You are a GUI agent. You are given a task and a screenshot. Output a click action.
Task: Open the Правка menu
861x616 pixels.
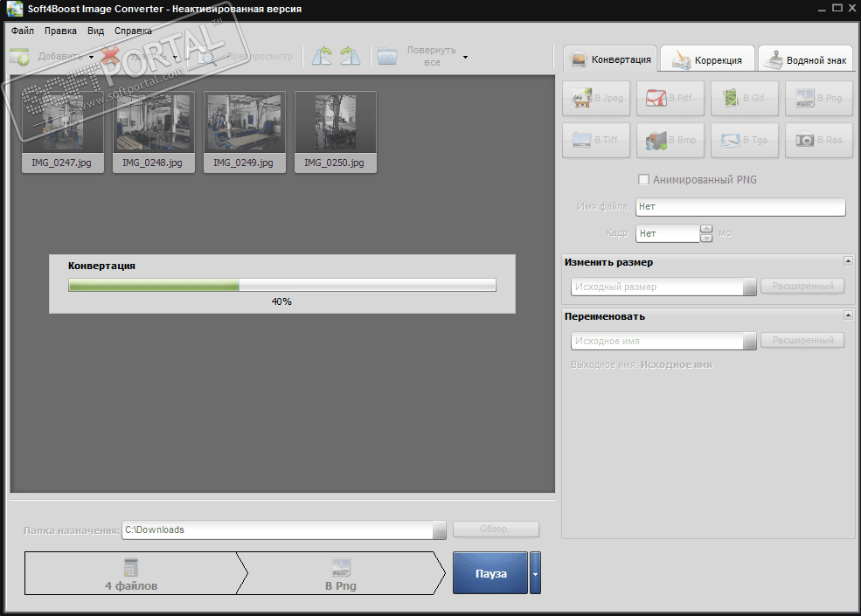pyautogui.click(x=60, y=31)
